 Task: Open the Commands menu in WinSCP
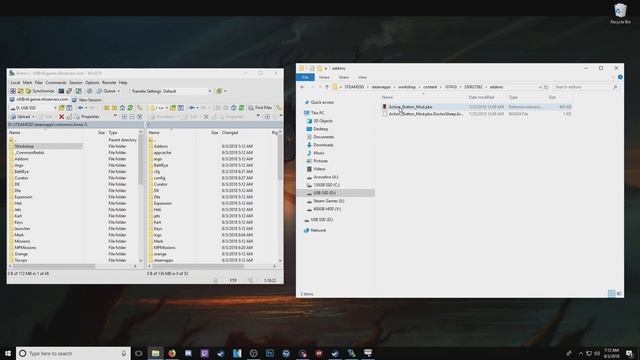(56, 82)
